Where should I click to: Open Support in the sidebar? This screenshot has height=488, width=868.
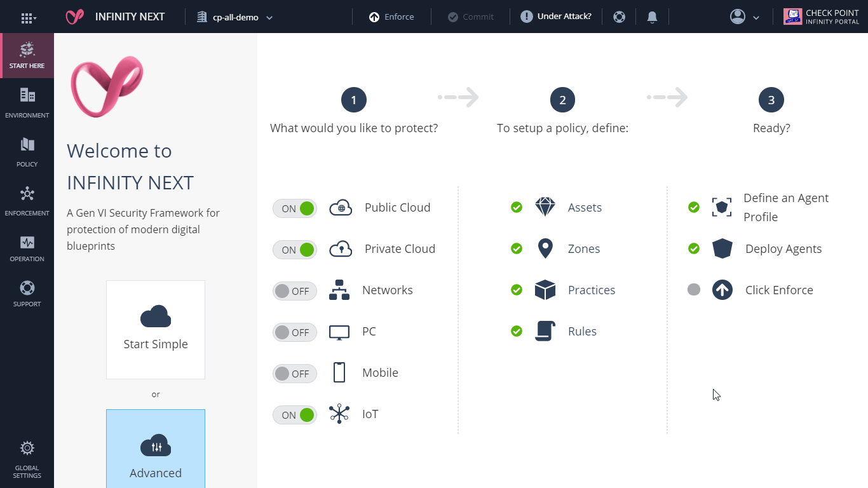[x=27, y=294]
